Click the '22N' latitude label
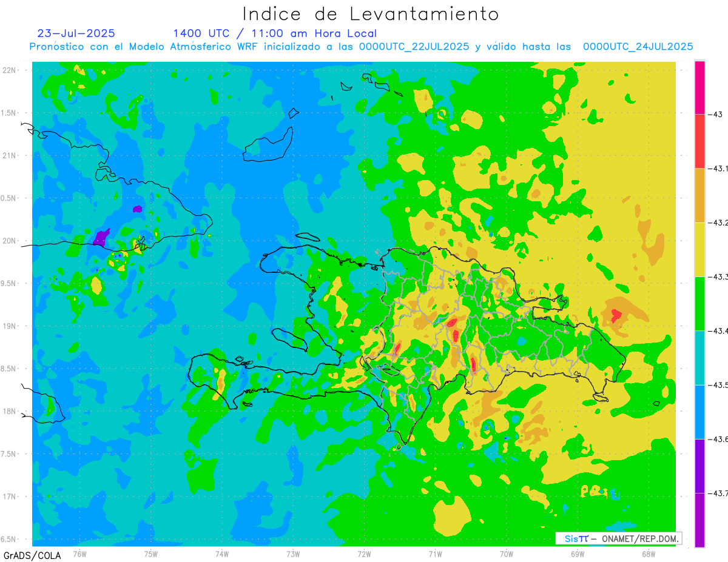Image resolution: width=728 pixels, height=562 pixels. tap(10, 70)
